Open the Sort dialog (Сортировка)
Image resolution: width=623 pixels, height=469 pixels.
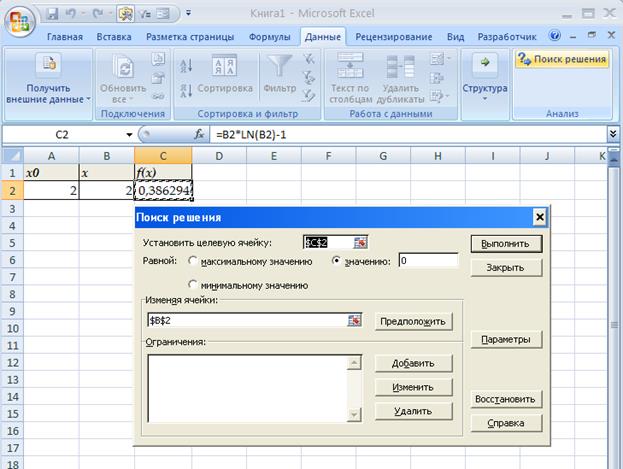coord(225,74)
